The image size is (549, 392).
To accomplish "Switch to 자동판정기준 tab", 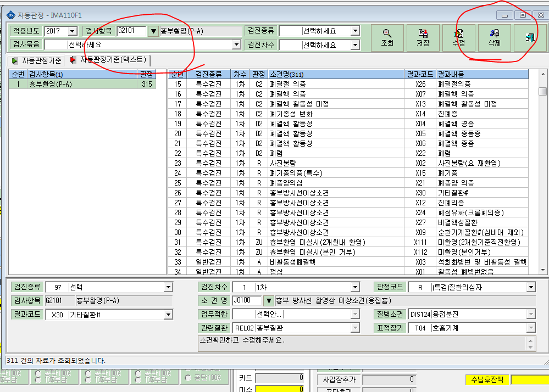I will [x=37, y=60].
